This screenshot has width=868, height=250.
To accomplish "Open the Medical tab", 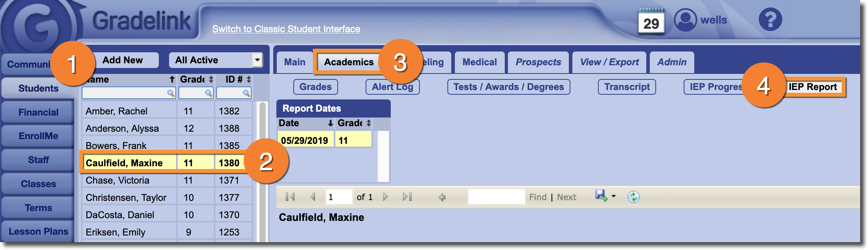I will coord(480,62).
